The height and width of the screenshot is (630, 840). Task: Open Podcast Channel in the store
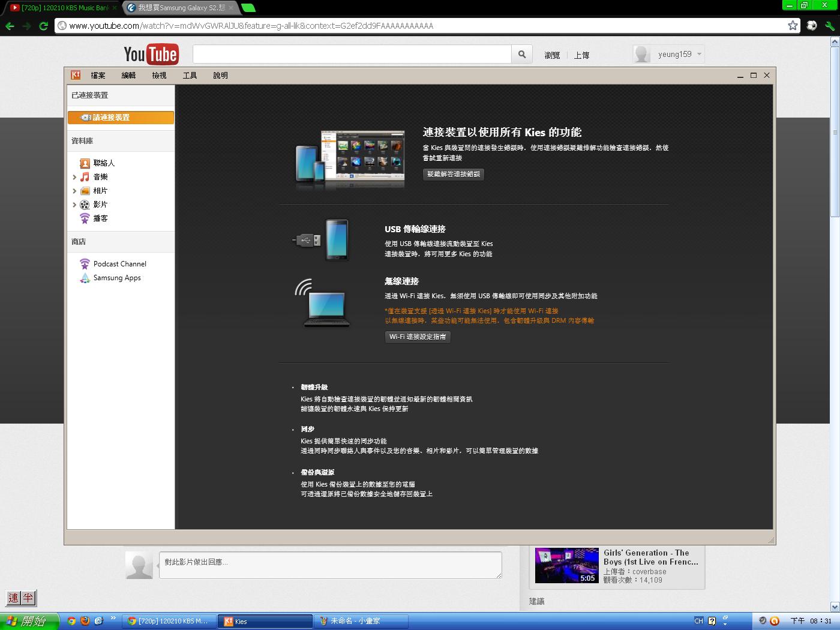[x=119, y=264]
